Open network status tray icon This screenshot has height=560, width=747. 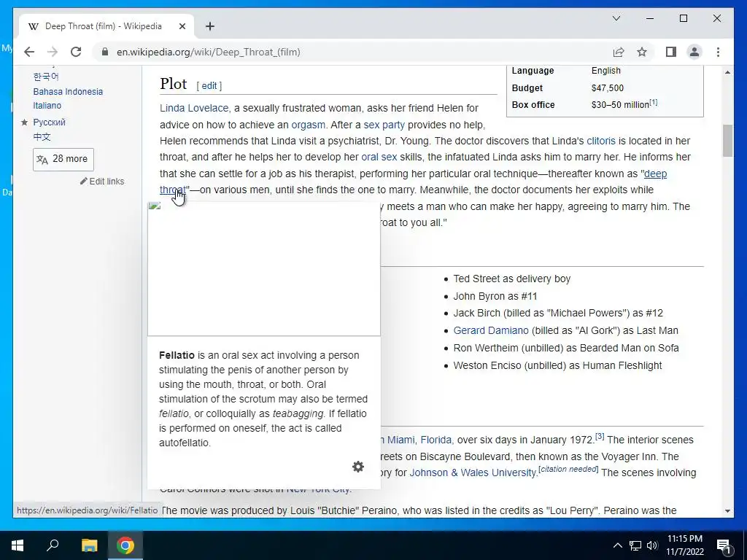[x=635, y=545]
